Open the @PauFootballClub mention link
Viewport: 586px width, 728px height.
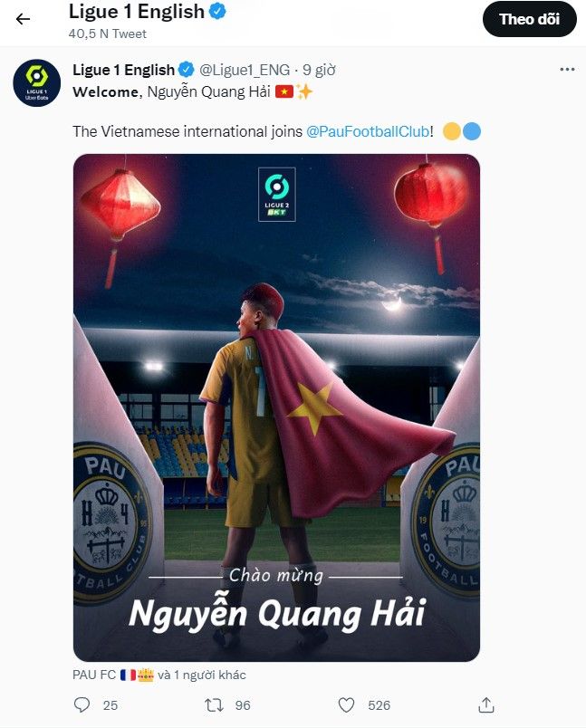(368, 131)
